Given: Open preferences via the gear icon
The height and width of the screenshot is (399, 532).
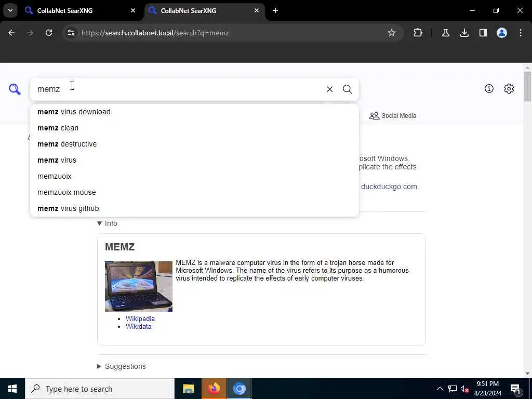Looking at the screenshot, I should pyautogui.click(x=509, y=88).
